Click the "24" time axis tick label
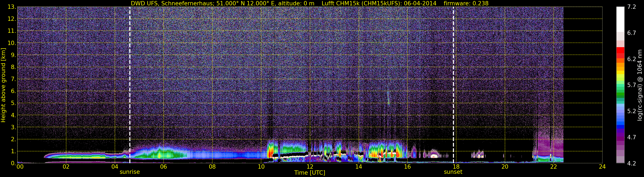The image size is (644, 177). tap(602, 167)
